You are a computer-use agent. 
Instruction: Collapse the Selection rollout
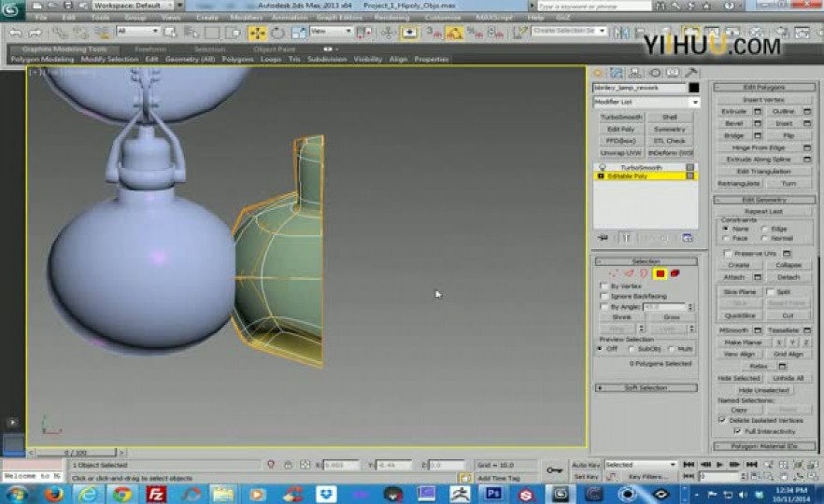coord(646,261)
